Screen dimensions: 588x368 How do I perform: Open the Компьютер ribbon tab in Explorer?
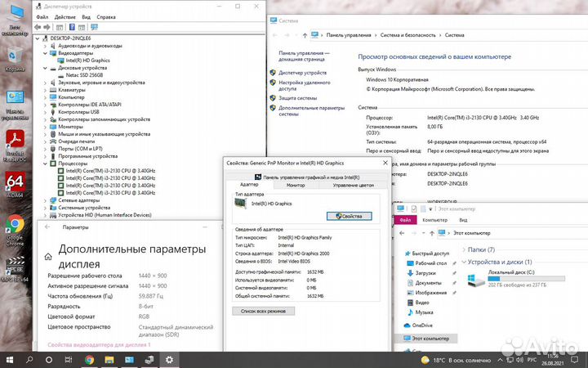[434, 220]
